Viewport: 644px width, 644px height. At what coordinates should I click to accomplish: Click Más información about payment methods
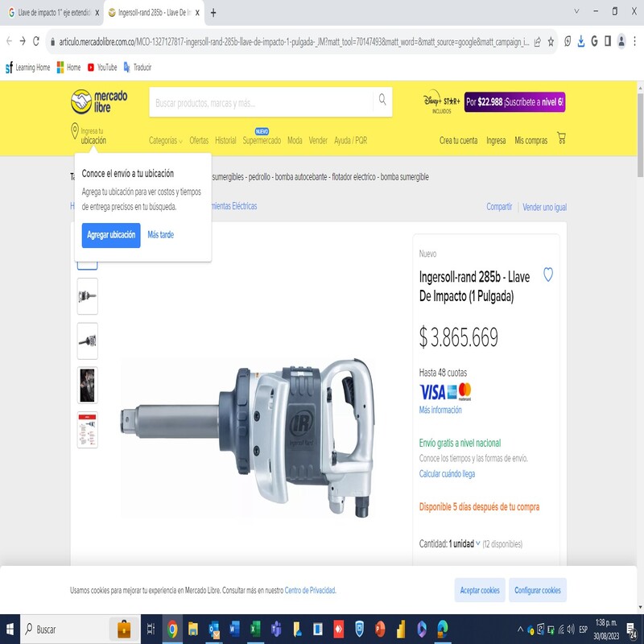coord(440,410)
